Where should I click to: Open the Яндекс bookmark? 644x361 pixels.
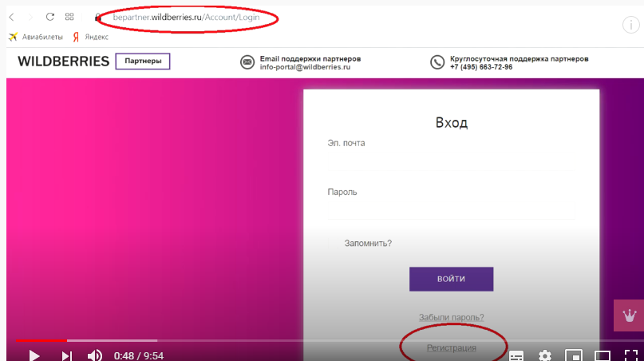[x=90, y=37]
